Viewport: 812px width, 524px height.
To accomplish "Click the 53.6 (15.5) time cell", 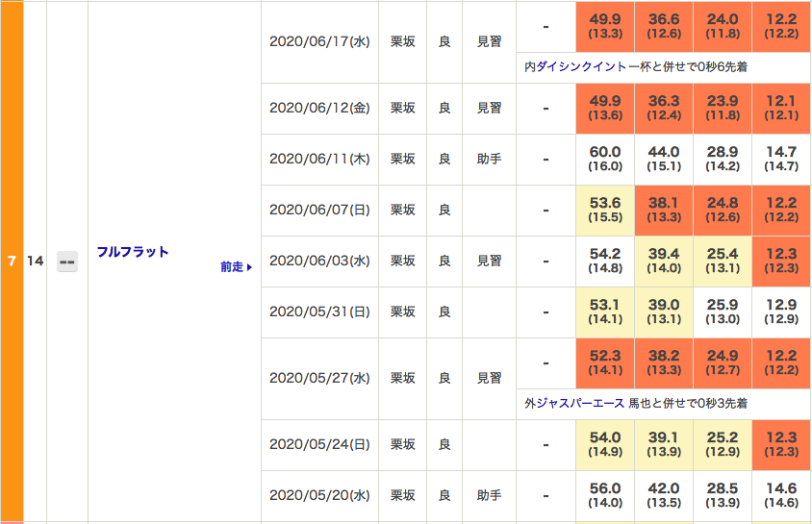I will (x=605, y=210).
